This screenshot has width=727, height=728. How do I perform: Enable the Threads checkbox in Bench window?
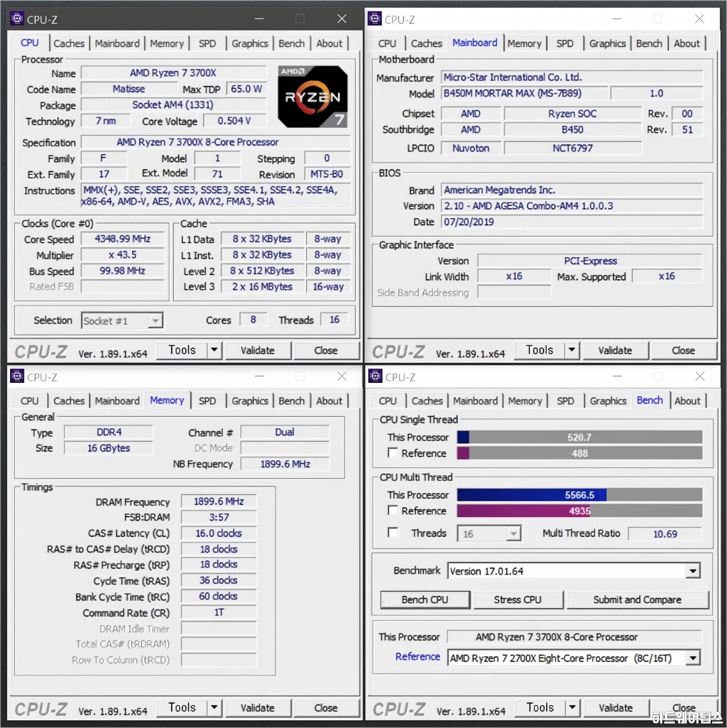393,532
